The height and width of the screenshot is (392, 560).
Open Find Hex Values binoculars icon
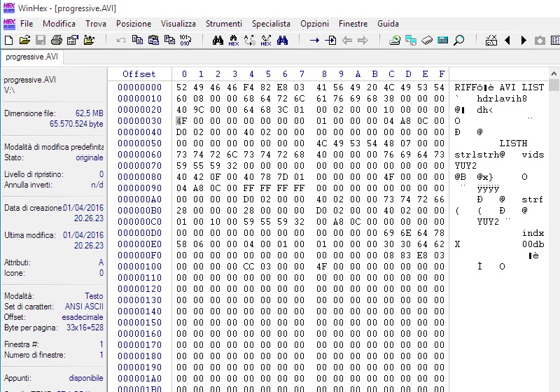pyautogui.click(x=234, y=40)
